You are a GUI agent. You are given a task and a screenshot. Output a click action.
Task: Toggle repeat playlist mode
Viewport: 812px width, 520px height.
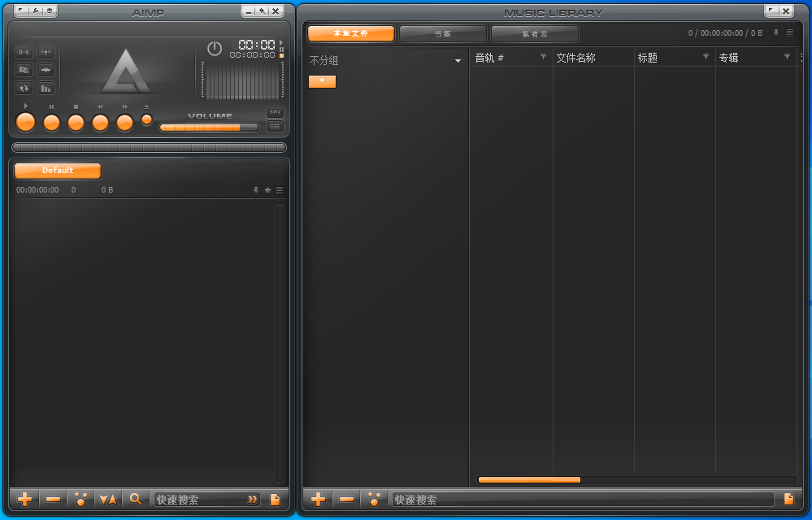(x=24, y=88)
